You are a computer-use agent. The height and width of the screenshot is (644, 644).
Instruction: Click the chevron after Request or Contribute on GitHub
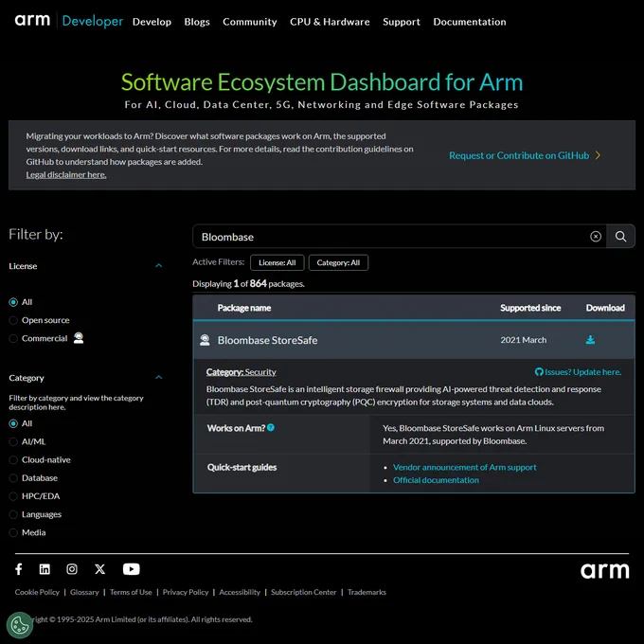[598, 155]
